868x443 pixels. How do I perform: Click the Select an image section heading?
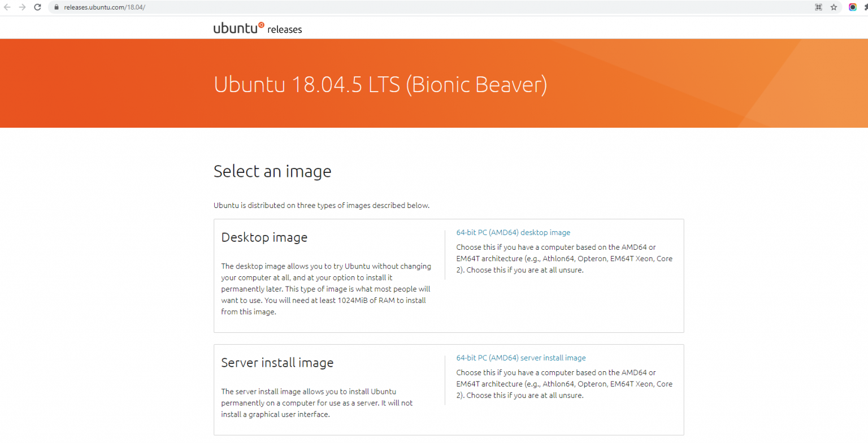tap(272, 171)
